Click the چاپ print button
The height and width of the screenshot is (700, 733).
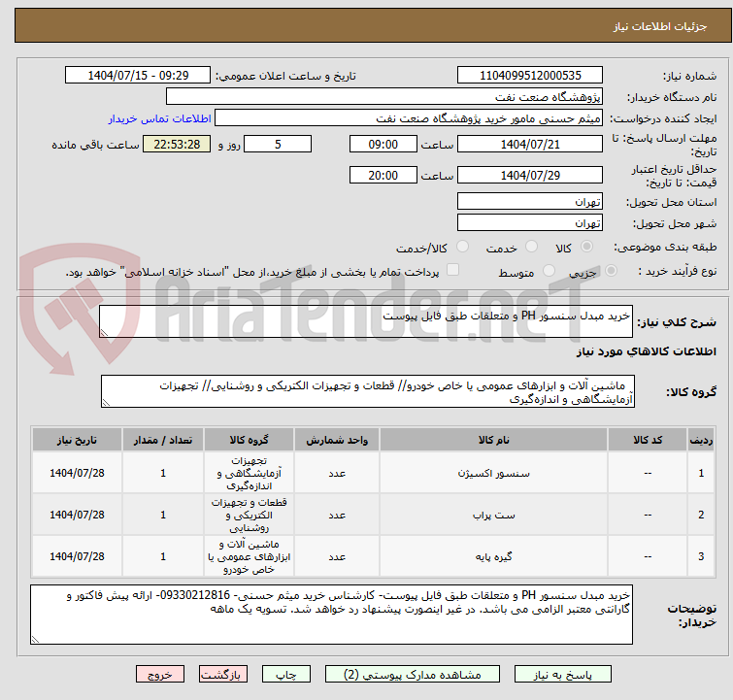pyautogui.click(x=286, y=675)
